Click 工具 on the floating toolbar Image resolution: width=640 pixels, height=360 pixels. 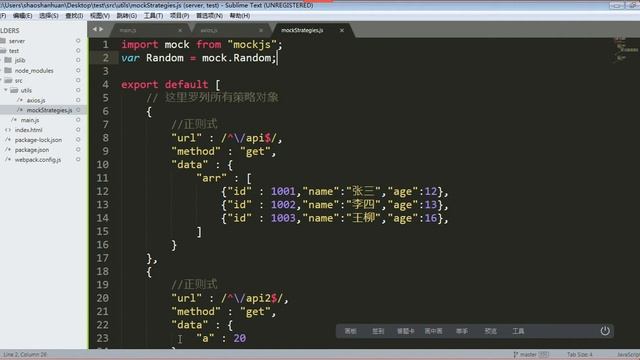pos(518,331)
